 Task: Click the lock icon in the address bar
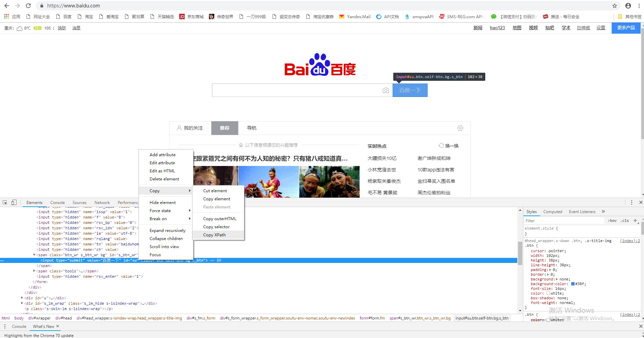[42, 6]
